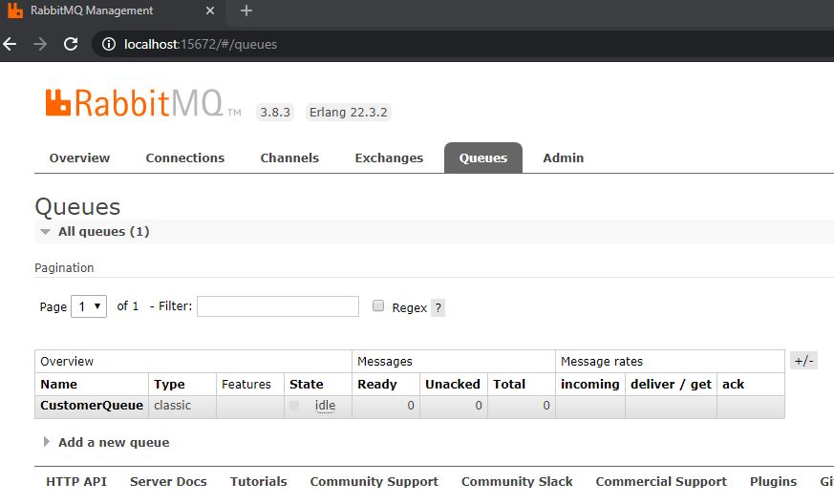
Task: Sort by Unacked messages column
Action: click(x=453, y=385)
